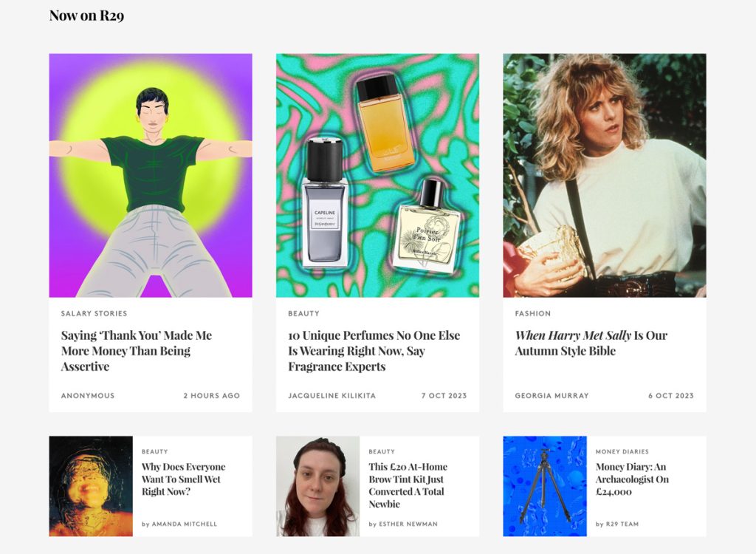View author Esther Newman's page

point(408,524)
